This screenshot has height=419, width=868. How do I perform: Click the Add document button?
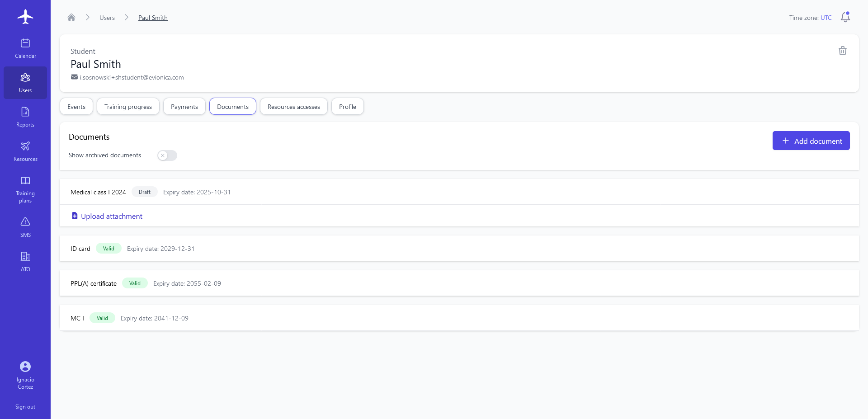click(x=811, y=141)
